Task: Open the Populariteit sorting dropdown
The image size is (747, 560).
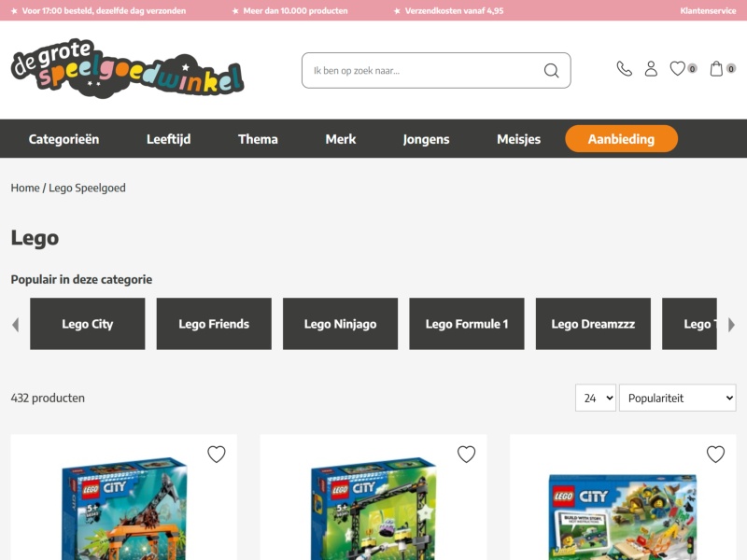Action: point(677,397)
